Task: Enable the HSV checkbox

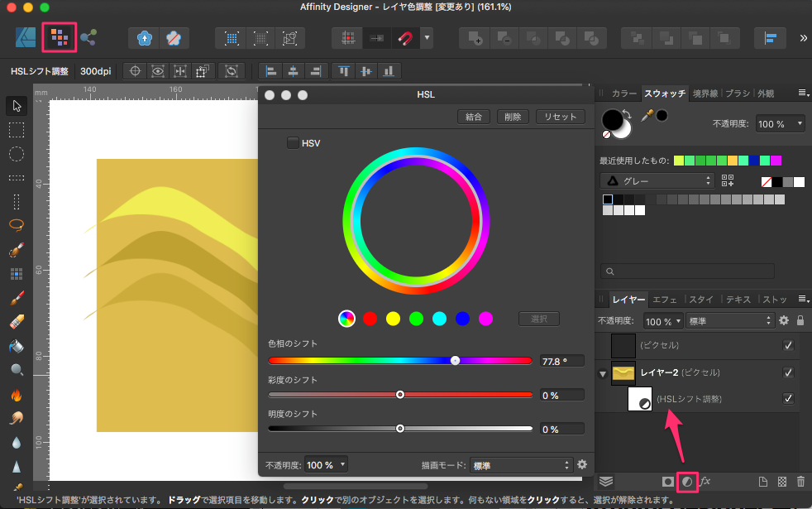Action: (293, 143)
